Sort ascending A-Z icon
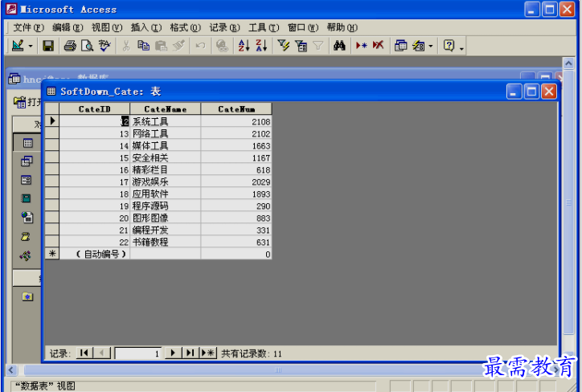This screenshot has height=392, width=582. click(244, 46)
